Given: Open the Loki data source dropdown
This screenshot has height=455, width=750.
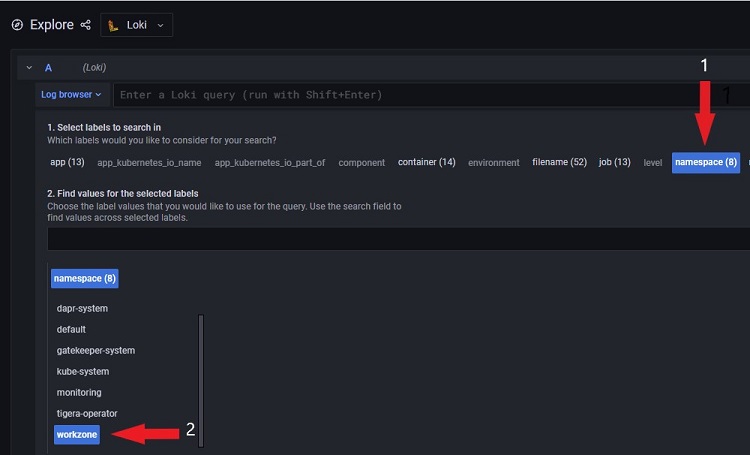Looking at the screenshot, I should (137, 25).
